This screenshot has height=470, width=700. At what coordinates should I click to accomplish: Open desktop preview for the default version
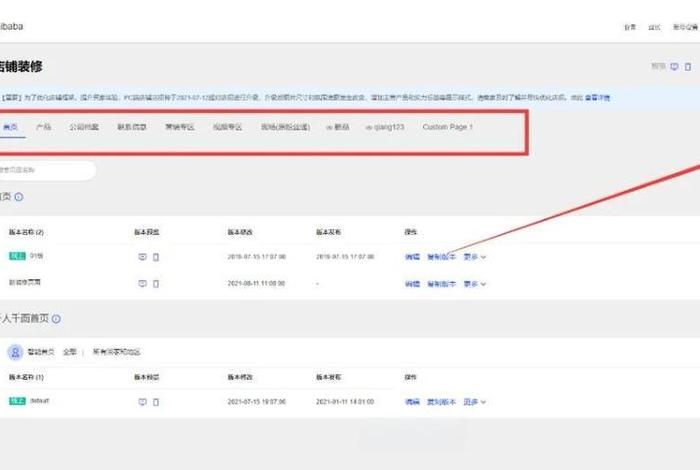pyautogui.click(x=143, y=401)
